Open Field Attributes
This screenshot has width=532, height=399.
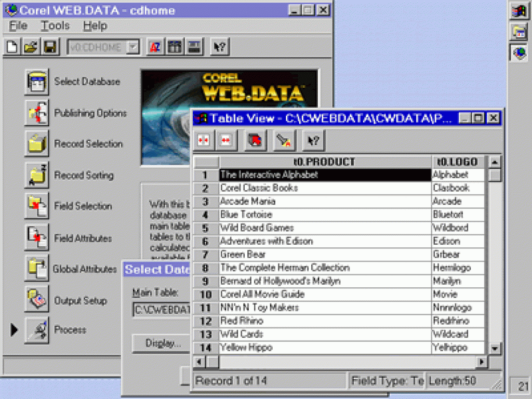tap(36, 237)
